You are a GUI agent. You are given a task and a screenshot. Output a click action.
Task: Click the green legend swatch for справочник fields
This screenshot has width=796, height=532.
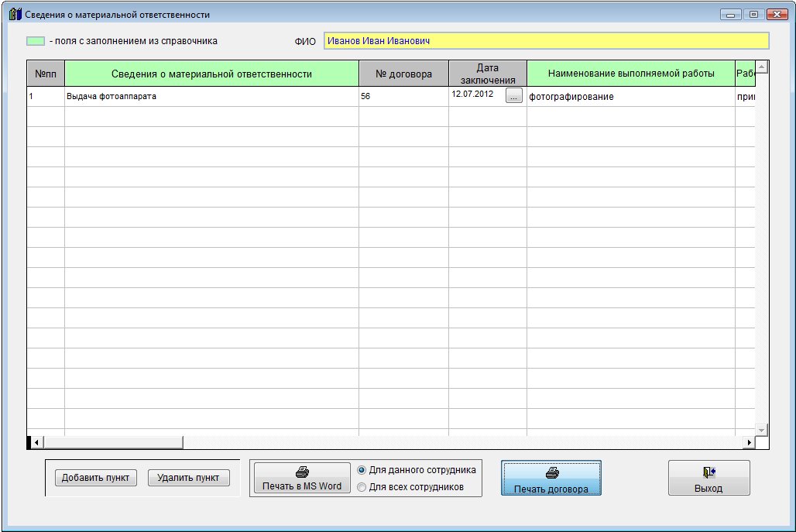coord(36,41)
